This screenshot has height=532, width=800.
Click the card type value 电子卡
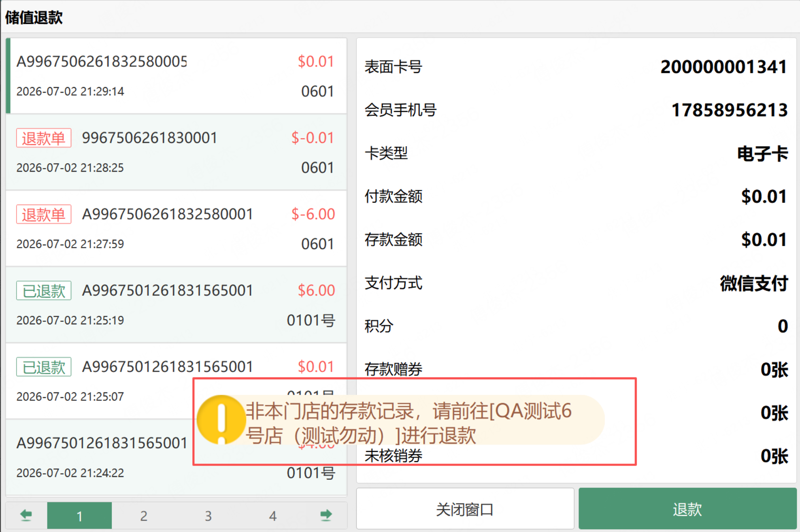(x=762, y=153)
